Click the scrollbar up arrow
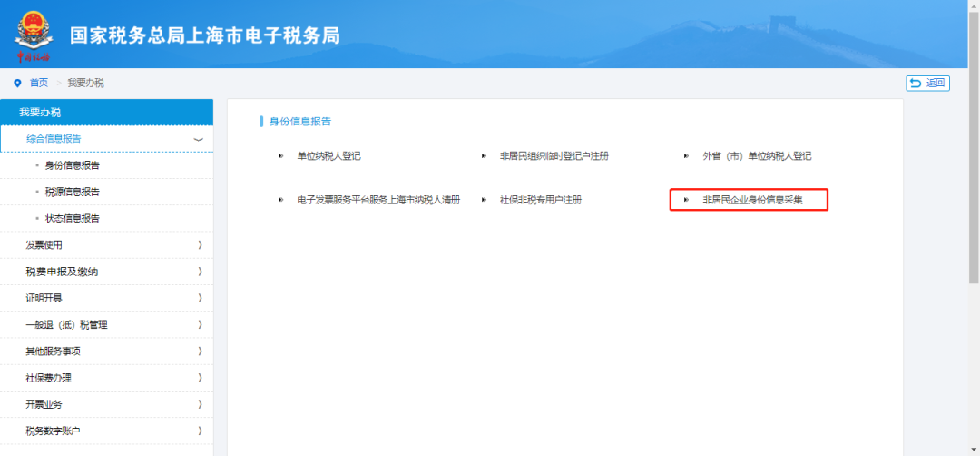The width and height of the screenshot is (980, 456). click(974, 5)
